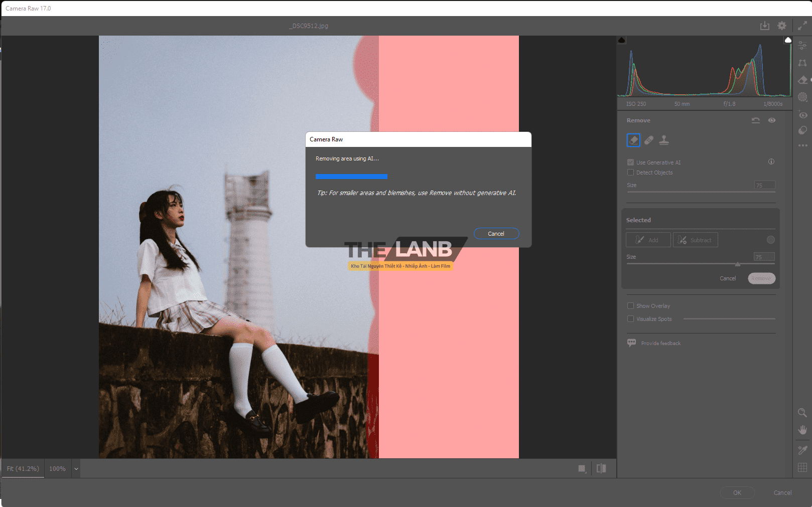Adjust the Selected brush Size slider

(x=737, y=264)
